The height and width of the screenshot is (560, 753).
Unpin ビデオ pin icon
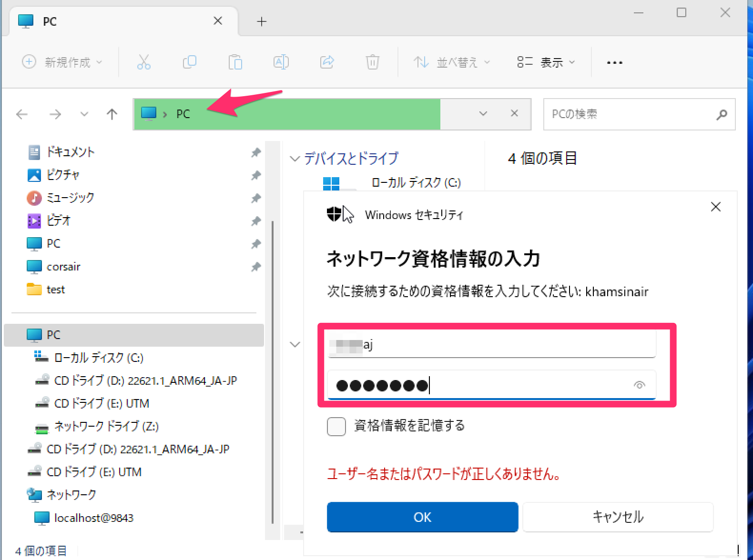[256, 221]
